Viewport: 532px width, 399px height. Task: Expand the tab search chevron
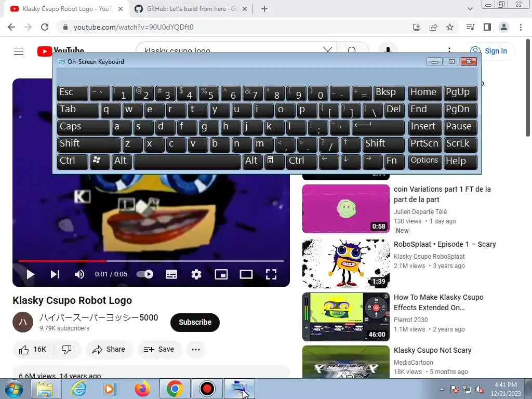470,9
